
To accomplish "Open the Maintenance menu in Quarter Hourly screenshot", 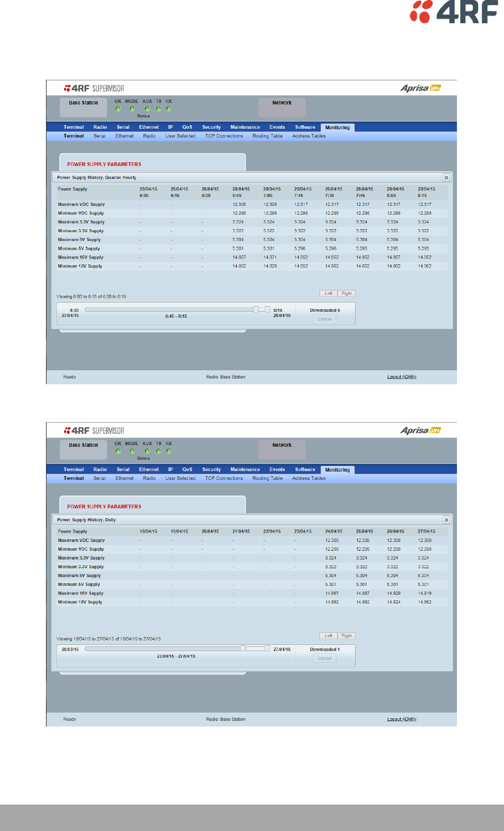I will point(245,127).
